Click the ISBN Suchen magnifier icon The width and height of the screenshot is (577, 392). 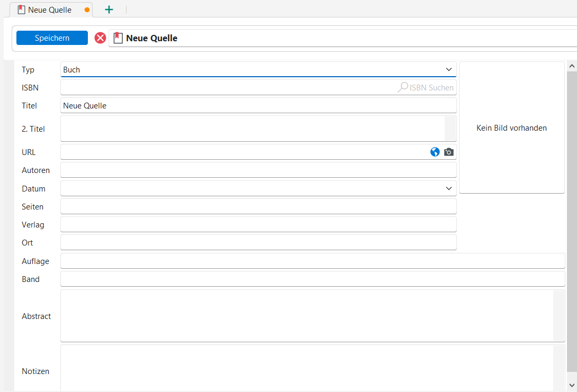pyautogui.click(x=403, y=88)
